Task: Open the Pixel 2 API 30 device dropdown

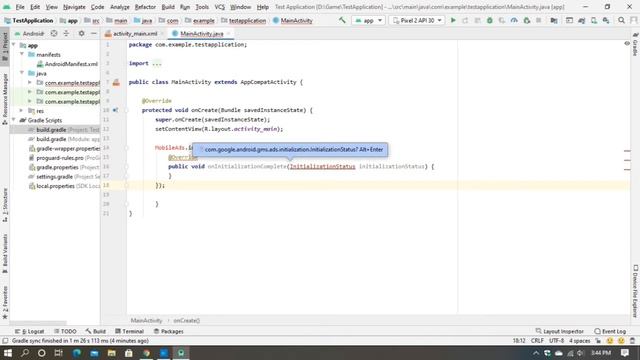Action: coord(417,20)
